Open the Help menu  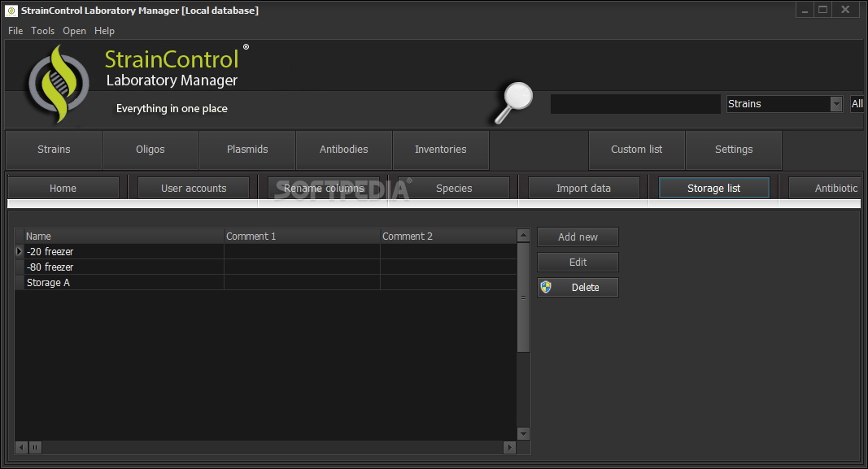(104, 31)
